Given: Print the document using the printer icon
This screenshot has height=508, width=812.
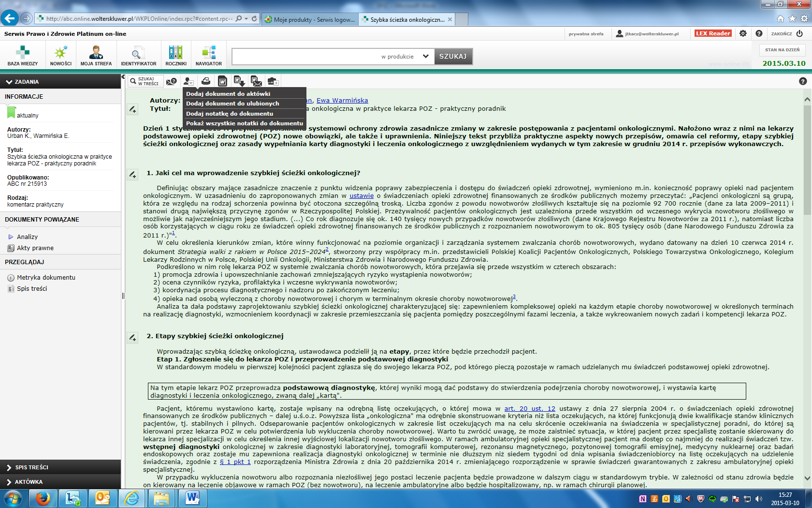Looking at the screenshot, I should tap(206, 81).
